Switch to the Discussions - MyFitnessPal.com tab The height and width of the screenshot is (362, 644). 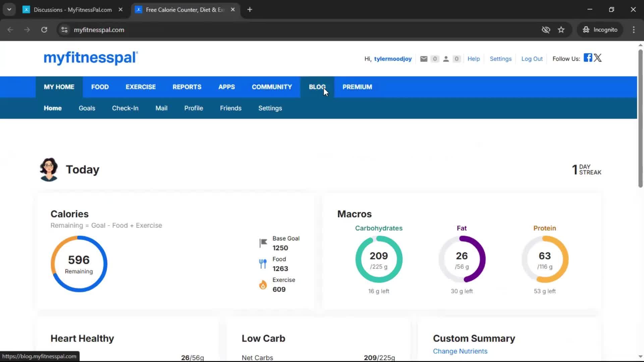[x=73, y=10]
